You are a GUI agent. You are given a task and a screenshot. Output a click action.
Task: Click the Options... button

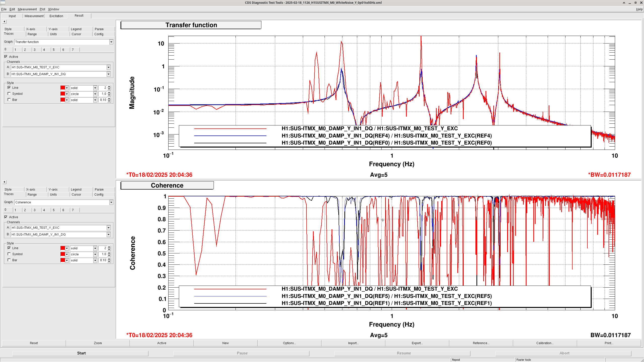(x=289, y=343)
